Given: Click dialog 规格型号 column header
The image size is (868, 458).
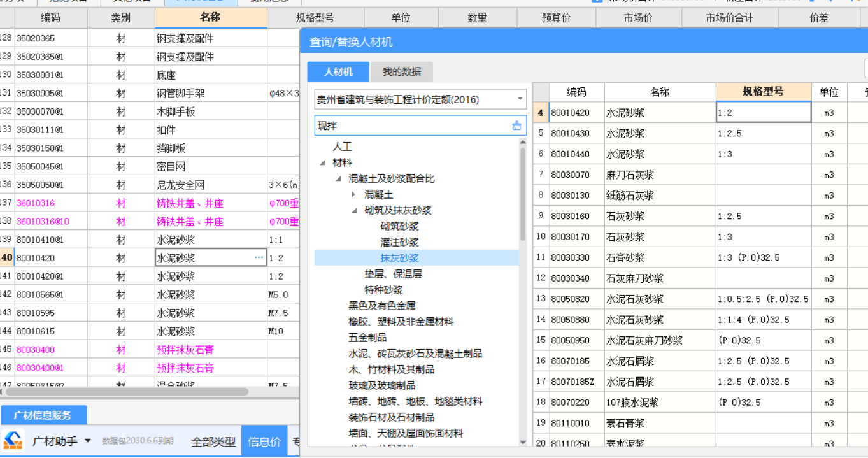Looking at the screenshot, I should (764, 92).
